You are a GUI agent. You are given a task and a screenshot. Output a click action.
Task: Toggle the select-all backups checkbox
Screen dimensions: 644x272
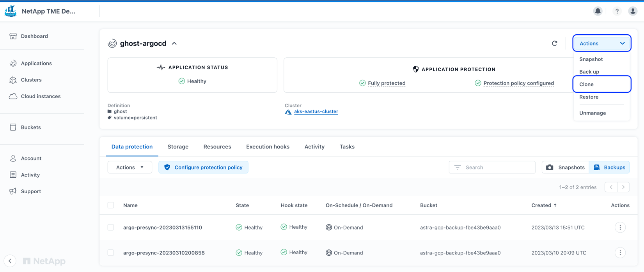[111, 205]
